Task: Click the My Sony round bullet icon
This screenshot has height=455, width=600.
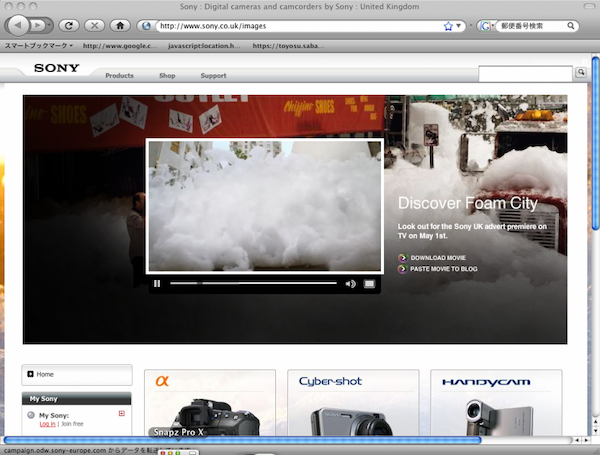Action: (x=31, y=415)
